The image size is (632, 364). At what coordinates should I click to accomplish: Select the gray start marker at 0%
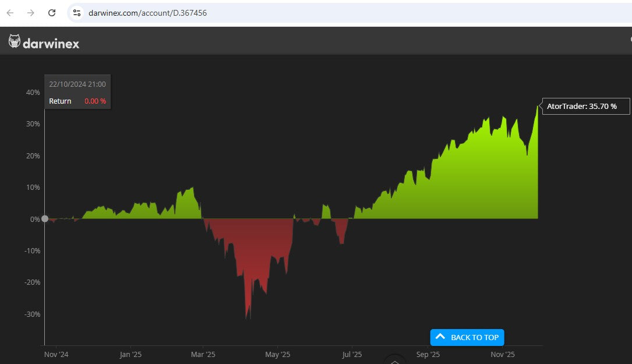[x=45, y=219]
